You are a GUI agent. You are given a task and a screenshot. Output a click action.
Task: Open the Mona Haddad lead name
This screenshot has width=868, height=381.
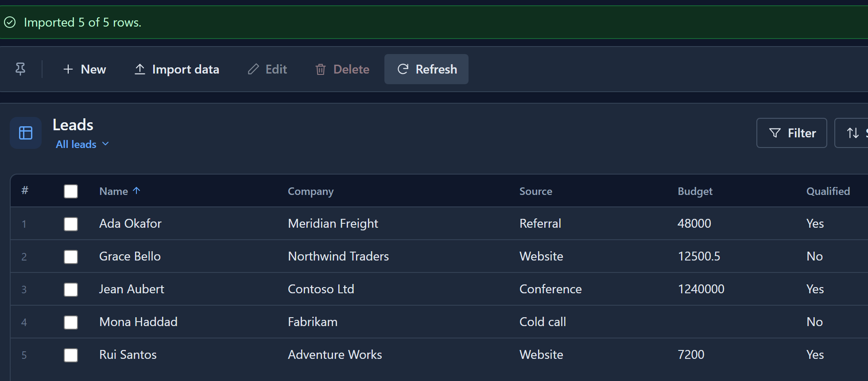(x=138, y=322)
